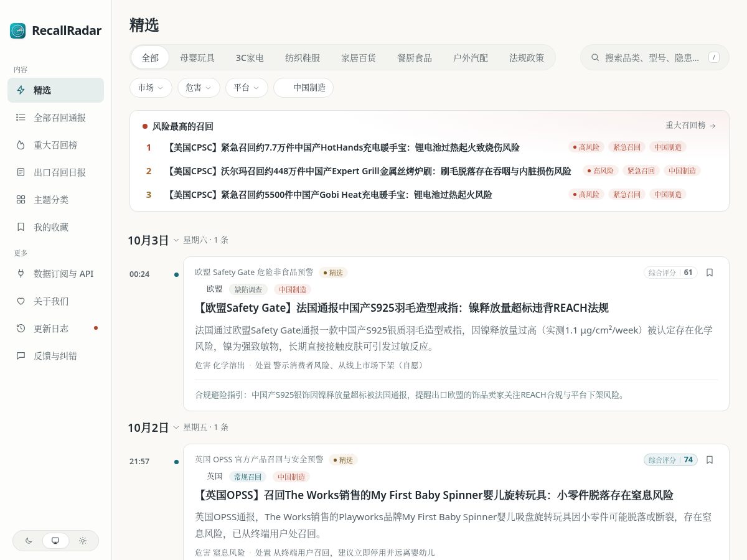747x560 pixels.
Task: Click the 精选 badge on 欧盟 article
Action: tap(333, 273)
